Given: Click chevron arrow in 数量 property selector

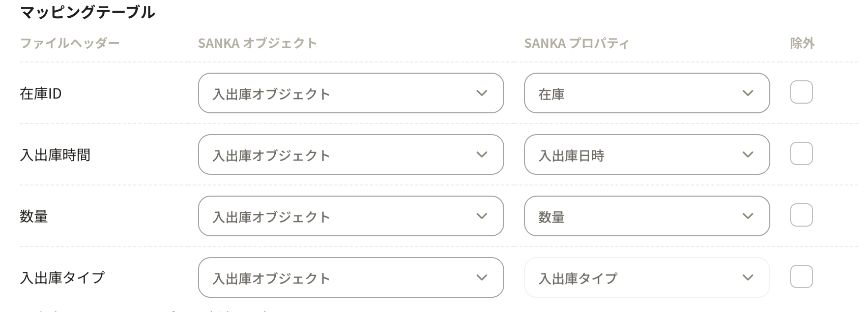Looking at the screenshot, I should pyautogui.click(x=747, y=216).
